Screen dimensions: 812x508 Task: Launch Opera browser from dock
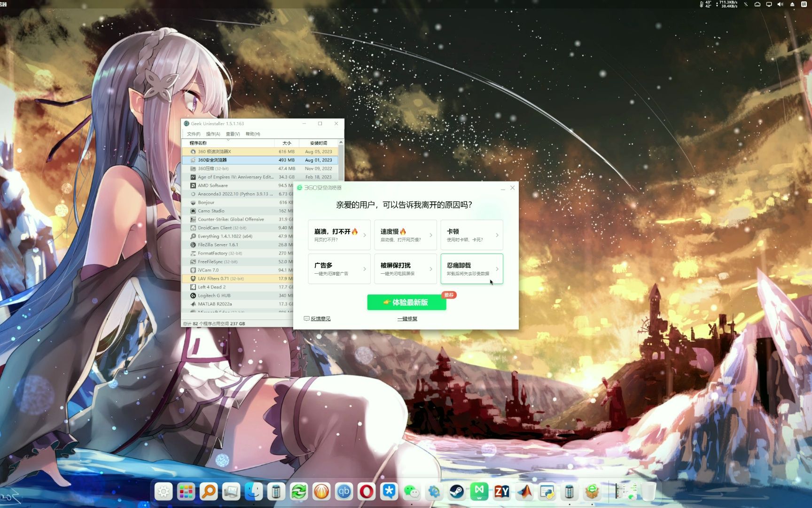(367, 492)
